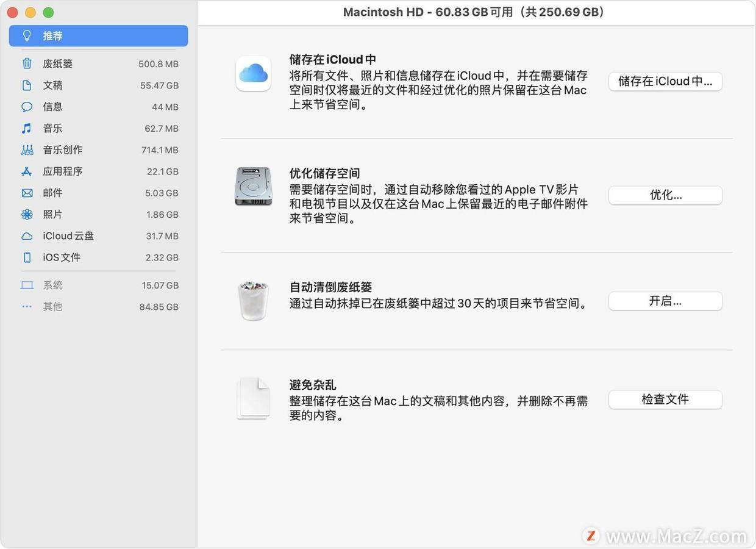
Task: Click the hard drive icon for 优化储存空间
Action: point(254,187)
